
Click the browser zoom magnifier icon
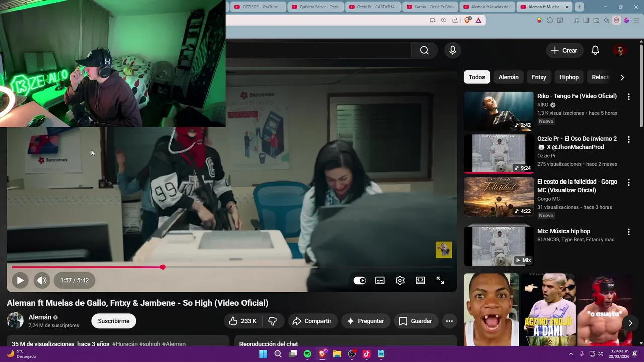(444, 20)
